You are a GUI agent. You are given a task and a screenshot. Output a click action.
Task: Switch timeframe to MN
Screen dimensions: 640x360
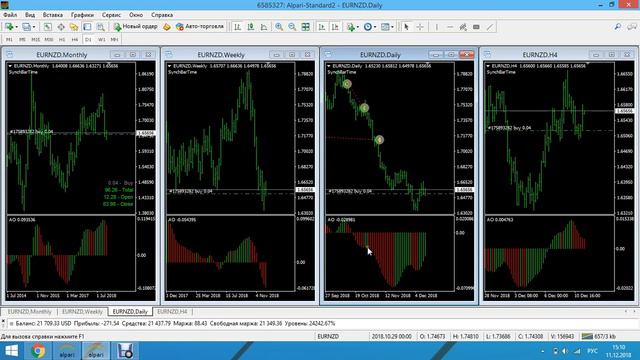point(114,40)
